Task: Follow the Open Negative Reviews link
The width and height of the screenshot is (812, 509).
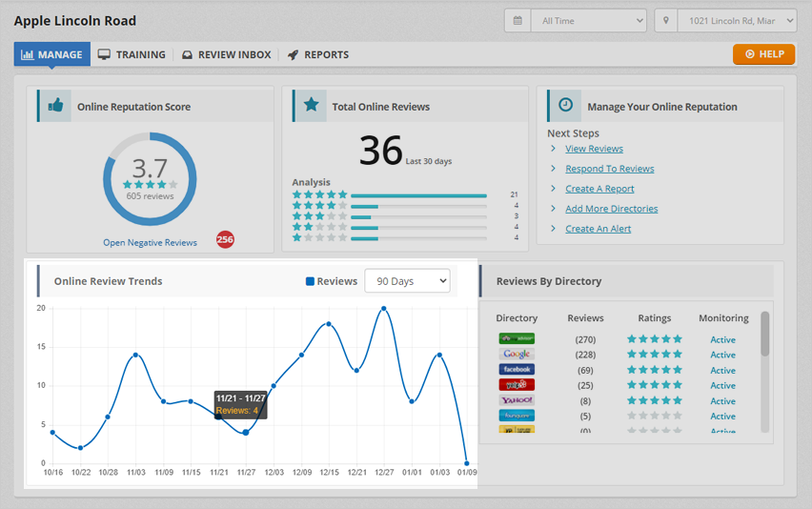Action: pos(150,242)
